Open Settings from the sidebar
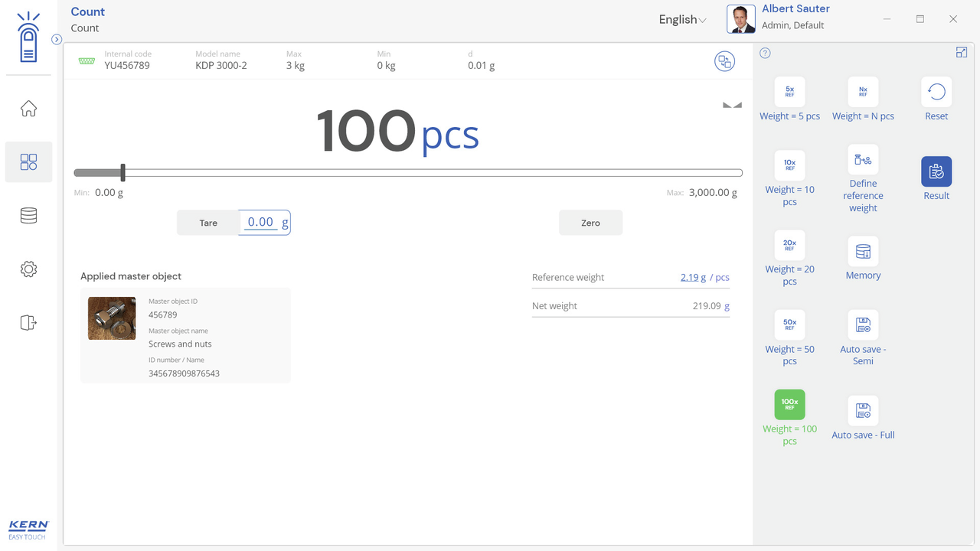The width and height of the screenshot is (980, 551). (x=28, y=269)
